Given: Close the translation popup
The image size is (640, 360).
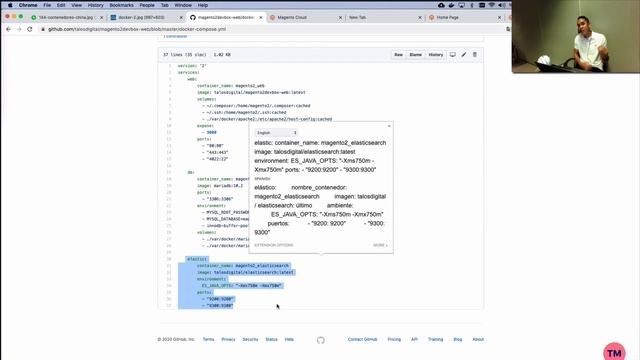Looking at the screenshot, I should point(389,126).
